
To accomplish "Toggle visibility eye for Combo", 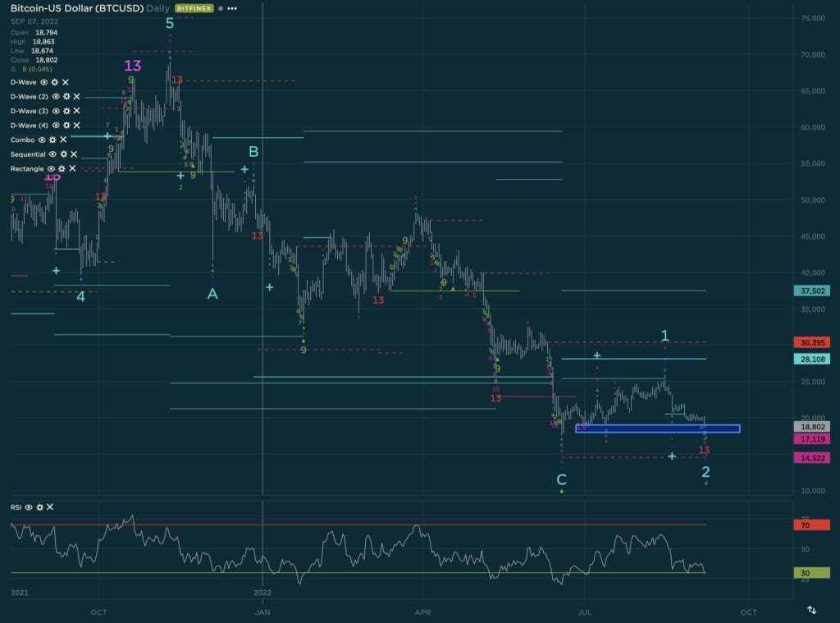I will 42,140.
